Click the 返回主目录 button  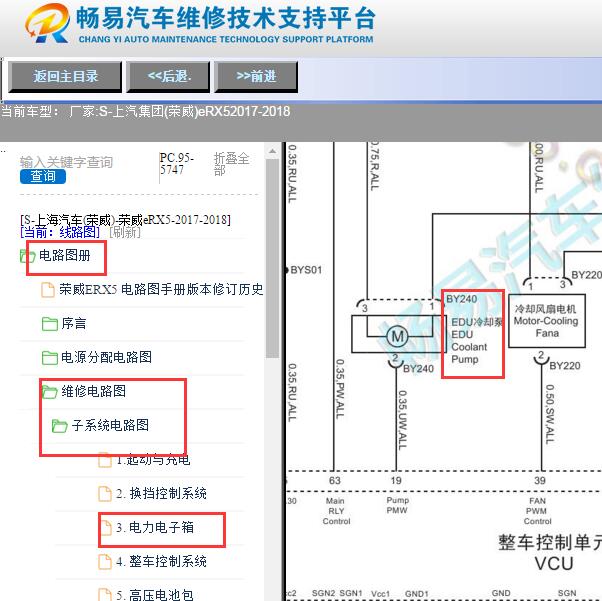(65, 76)
